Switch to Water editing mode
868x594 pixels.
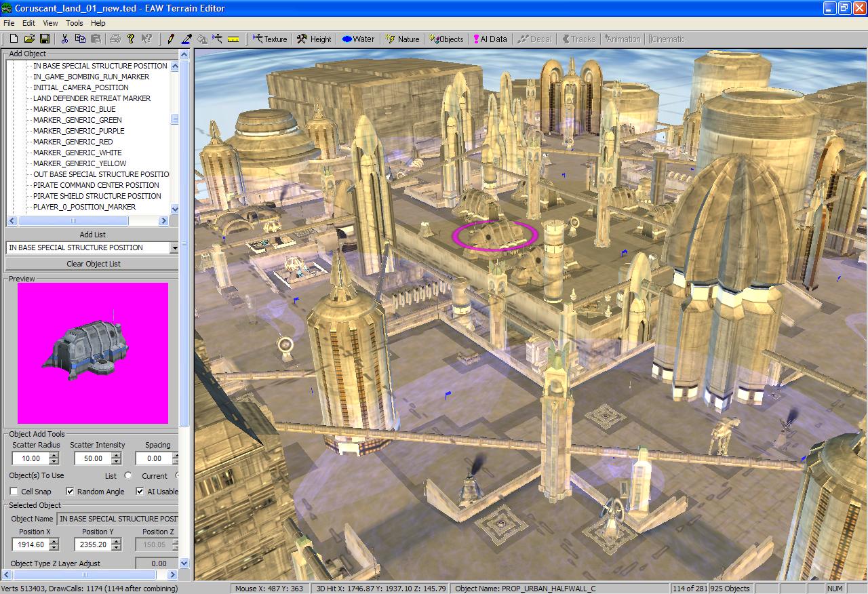pos(358,39)
